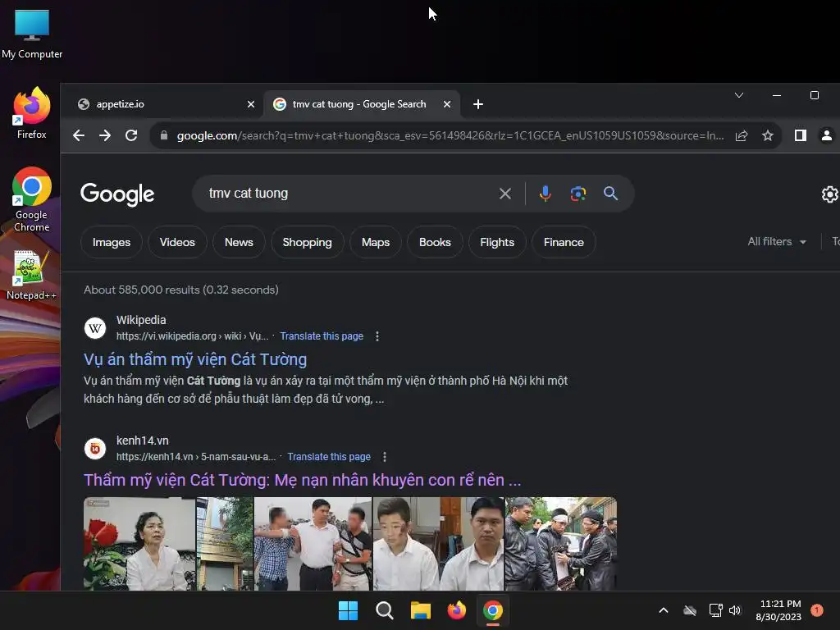840x630 pixels.
Task: Open more options for the Wikipedia result
Action: point(377,336)
